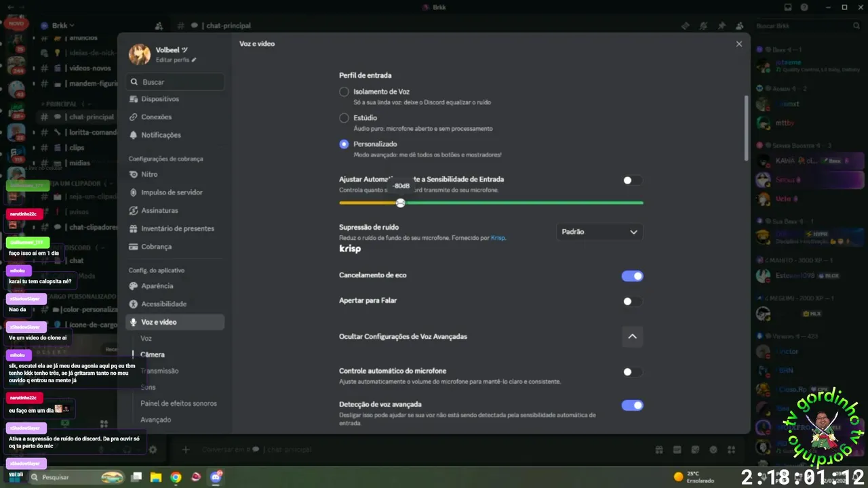Screen dimensions: 868x488
Task: Open Google Chrome from the taskbar
Action: pos(176,477)
